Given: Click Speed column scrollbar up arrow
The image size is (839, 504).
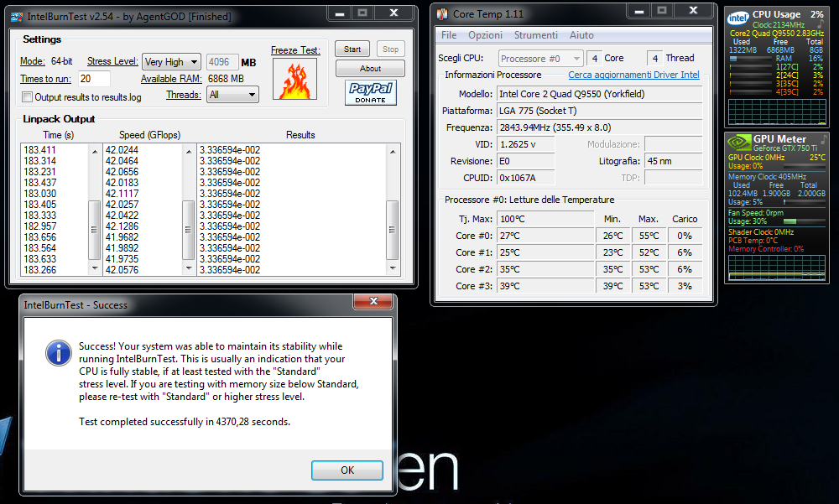Looking at the screenshot, I should (188, 152).
